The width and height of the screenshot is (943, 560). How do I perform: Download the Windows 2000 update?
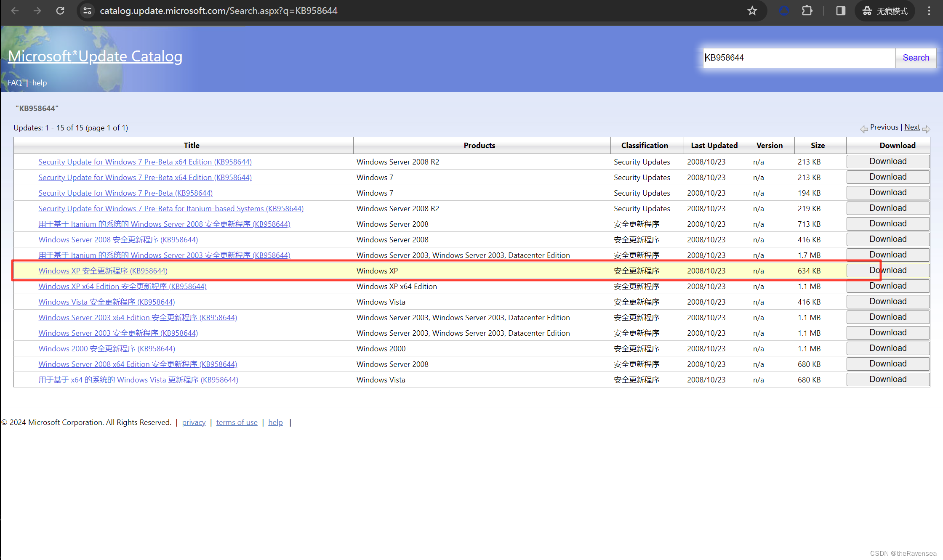point(888,348)
